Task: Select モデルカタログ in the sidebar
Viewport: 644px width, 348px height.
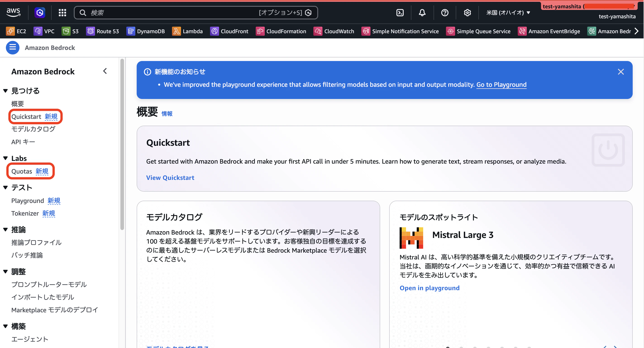Action: (x=33, y=129)
